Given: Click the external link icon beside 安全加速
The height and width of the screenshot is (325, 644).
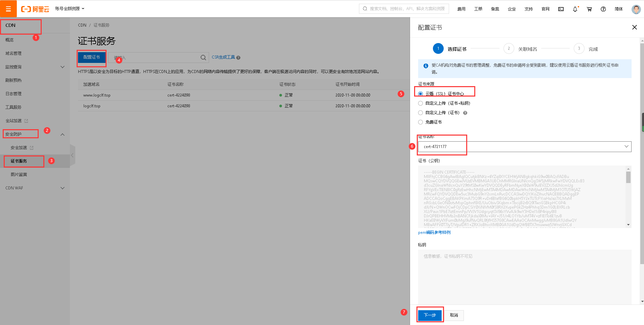Looking at the screenshot, I should pyautogui.click(x=32, y=147).
